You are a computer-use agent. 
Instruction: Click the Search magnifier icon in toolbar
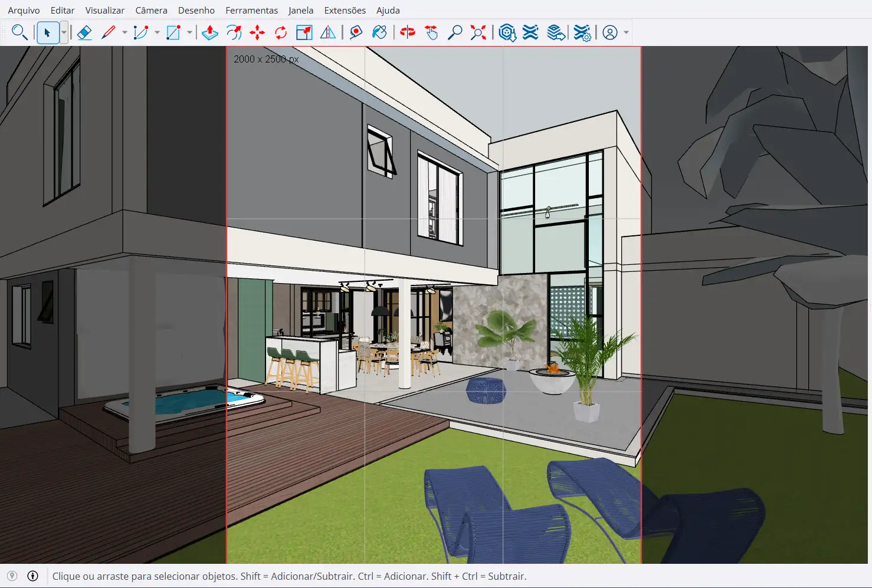click(19, 32)
